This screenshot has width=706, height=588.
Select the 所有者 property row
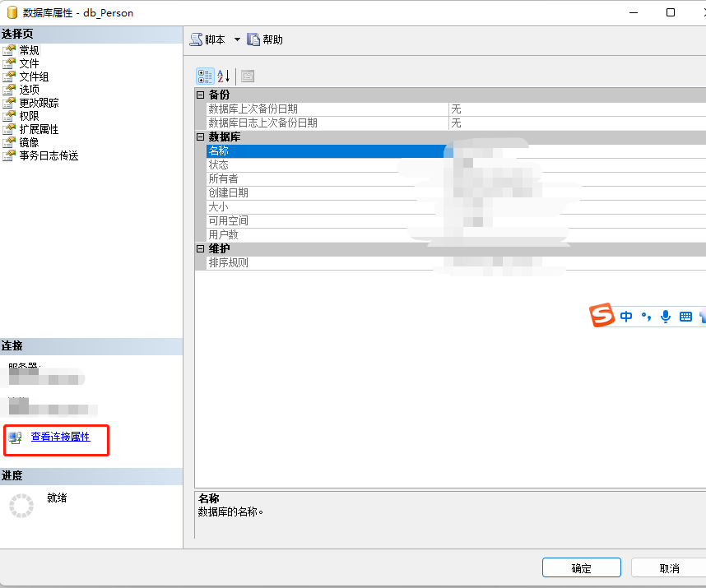[x=456, y=178]
